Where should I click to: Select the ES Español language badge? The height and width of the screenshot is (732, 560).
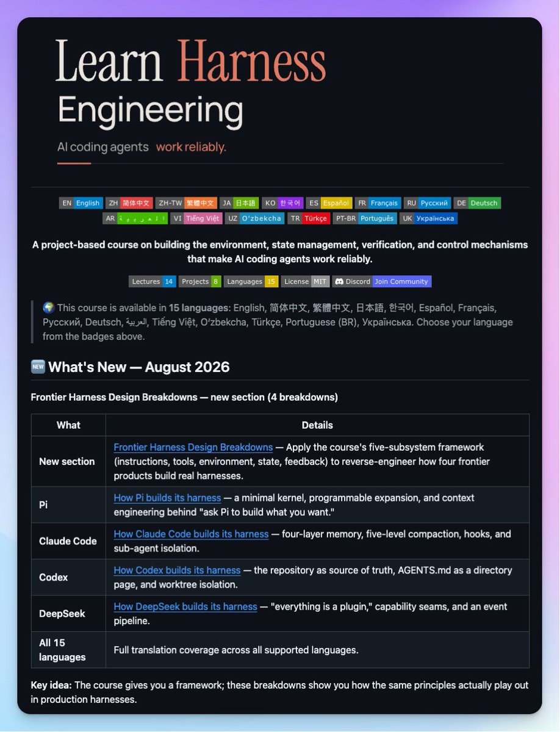[329, 203]
